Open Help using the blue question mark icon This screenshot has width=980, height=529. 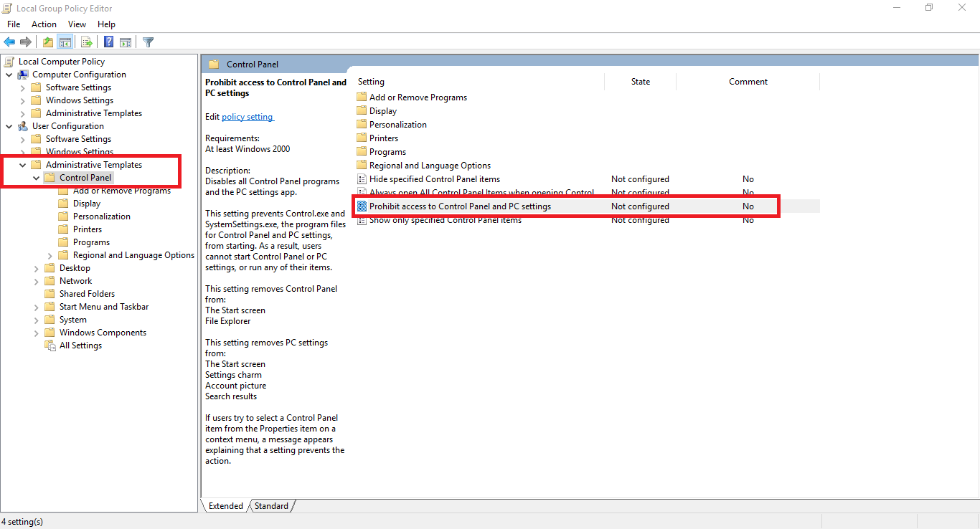(108, 42)
